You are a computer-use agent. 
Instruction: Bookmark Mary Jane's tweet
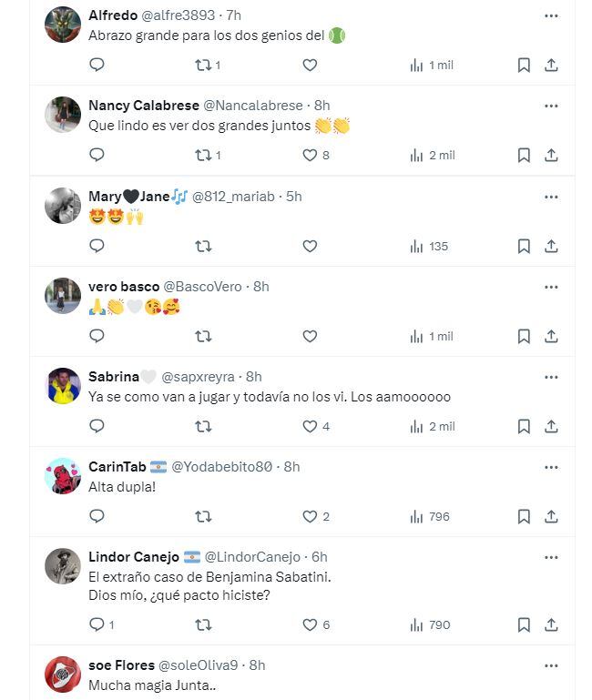pos(524,246)
